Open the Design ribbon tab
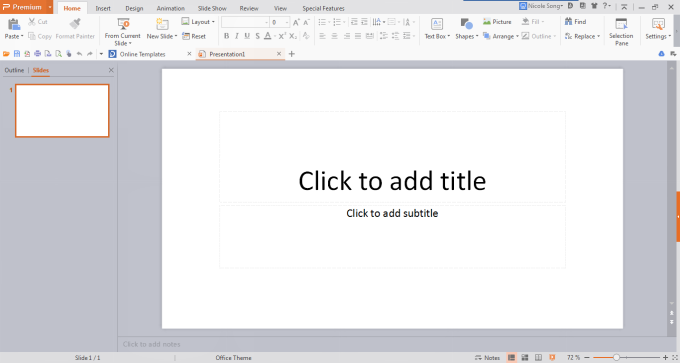The height and width of the screenshot is (363, 681). (134, 8)
